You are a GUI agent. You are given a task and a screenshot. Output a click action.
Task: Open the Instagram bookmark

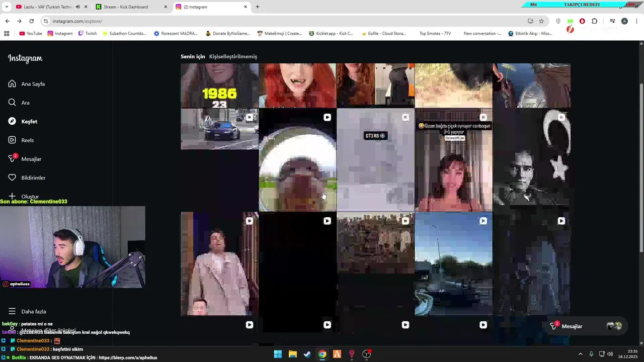tap(60, 34)
